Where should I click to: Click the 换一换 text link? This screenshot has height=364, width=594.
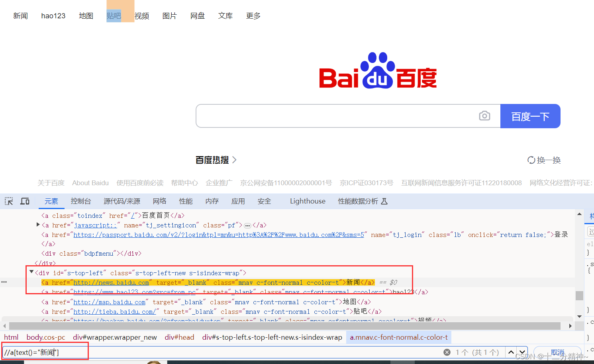point(549,160)
